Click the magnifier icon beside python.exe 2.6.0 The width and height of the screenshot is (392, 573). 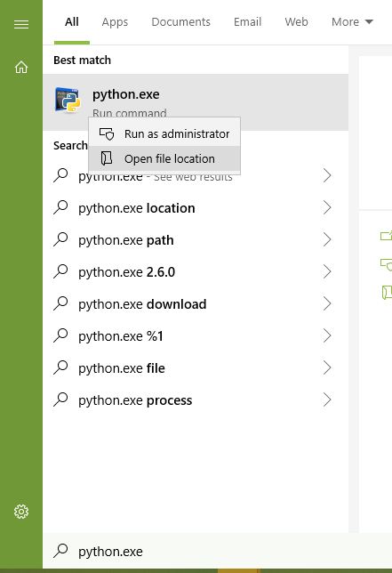click(x=60, y=271)
